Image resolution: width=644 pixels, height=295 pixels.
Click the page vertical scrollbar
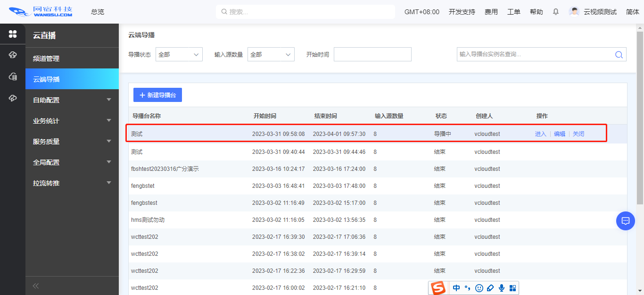click(x=640, y=118)
